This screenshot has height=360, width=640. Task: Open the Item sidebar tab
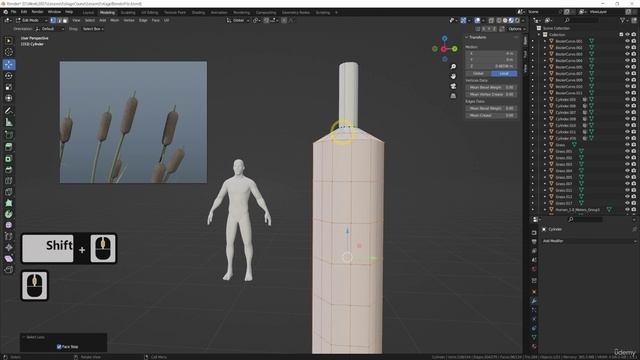point(525,40)
